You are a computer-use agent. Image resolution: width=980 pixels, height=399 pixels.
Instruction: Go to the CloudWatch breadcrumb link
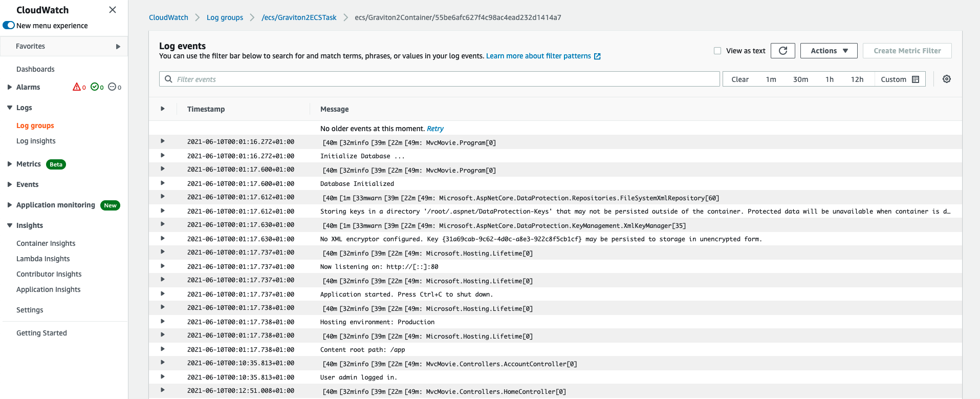coord(168,17)
